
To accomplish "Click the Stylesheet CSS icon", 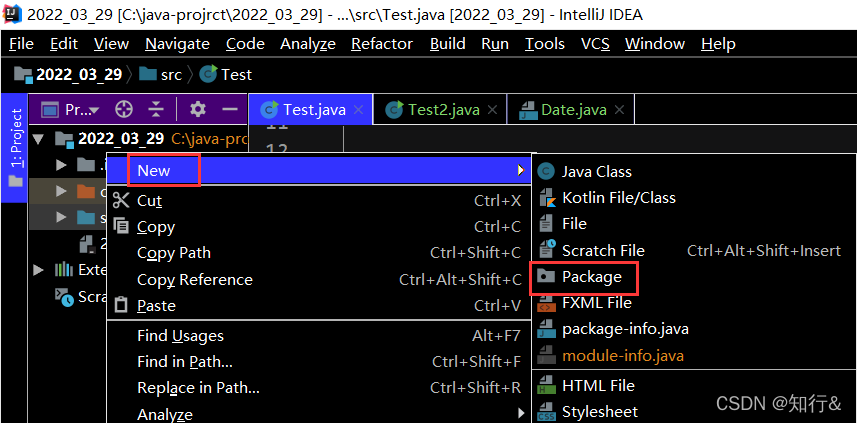I will [x=547, y=412].
